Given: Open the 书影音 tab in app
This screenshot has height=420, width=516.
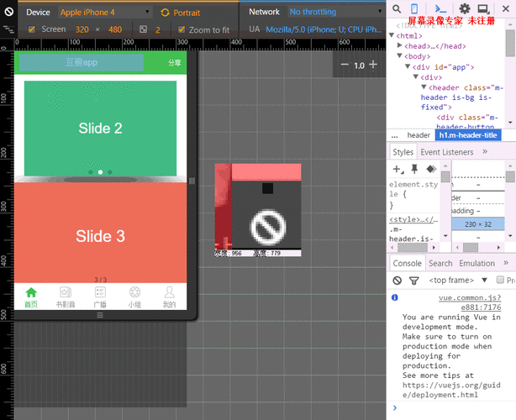Looking at the screenshot, I should (x=66, y=292).
